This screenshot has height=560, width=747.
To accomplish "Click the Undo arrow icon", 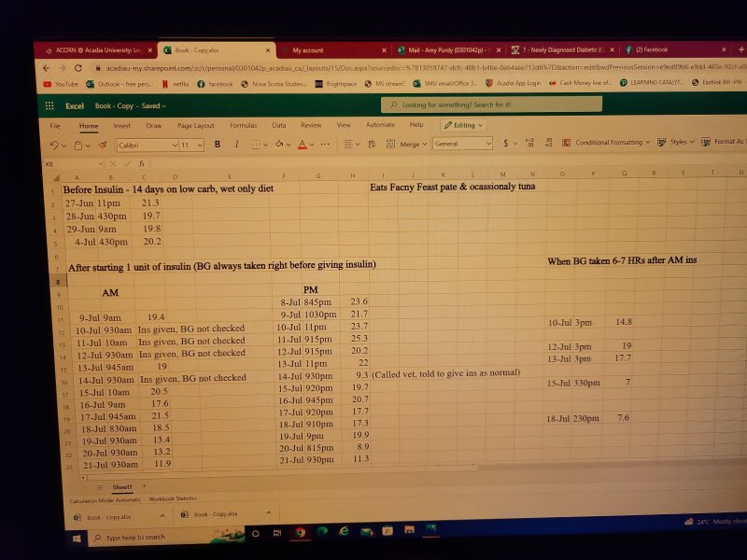I will [53, 146].
